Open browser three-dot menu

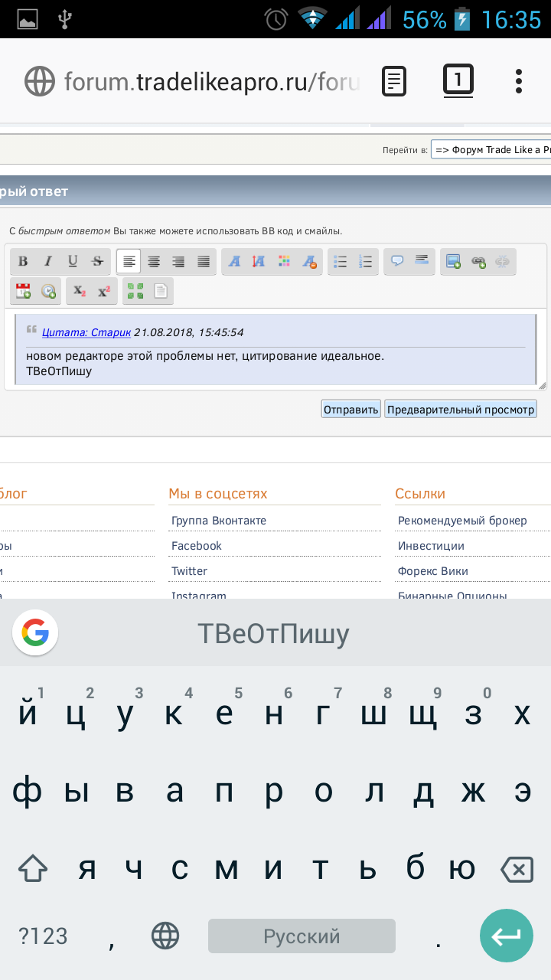(x=519, y=81)
